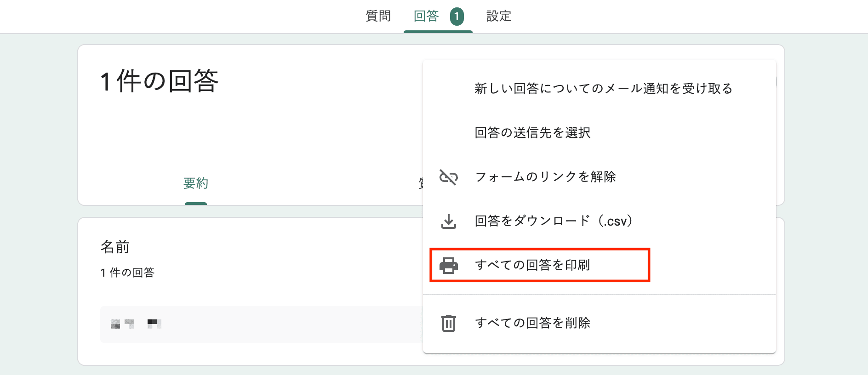Switch to the 質問 tab

[378, 17]
